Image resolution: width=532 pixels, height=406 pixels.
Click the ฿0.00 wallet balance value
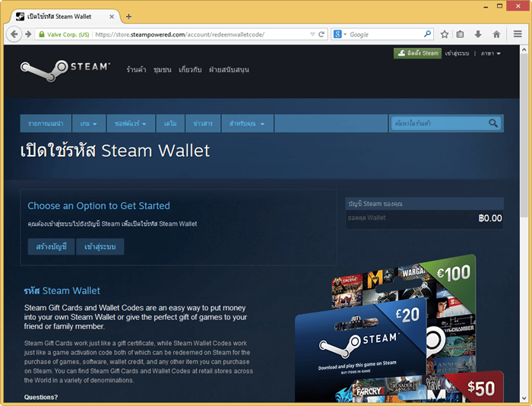(x=490, y=218)
